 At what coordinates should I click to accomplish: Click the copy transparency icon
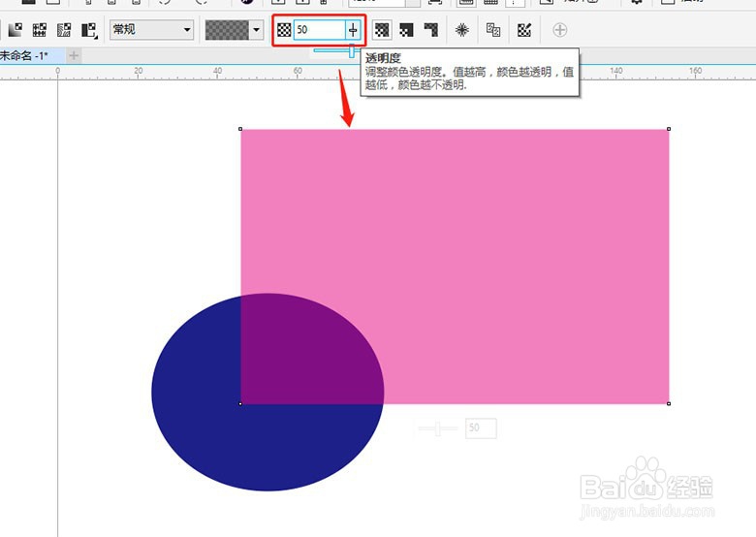coord(493,30)
